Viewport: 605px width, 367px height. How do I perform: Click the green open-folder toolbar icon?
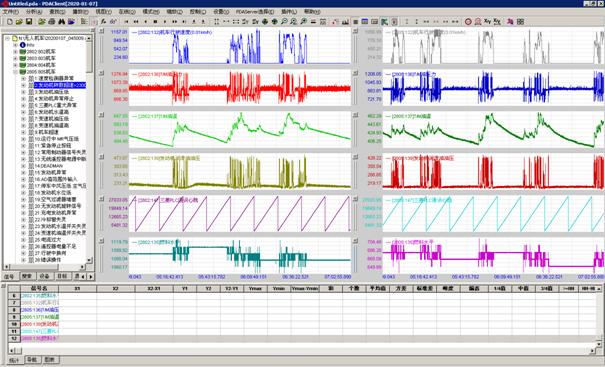42,22
